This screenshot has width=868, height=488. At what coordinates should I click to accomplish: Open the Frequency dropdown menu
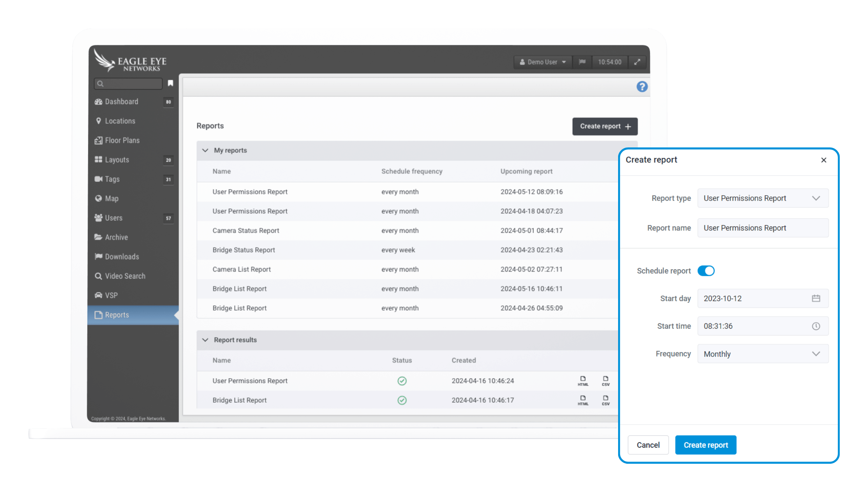(763, 354)
